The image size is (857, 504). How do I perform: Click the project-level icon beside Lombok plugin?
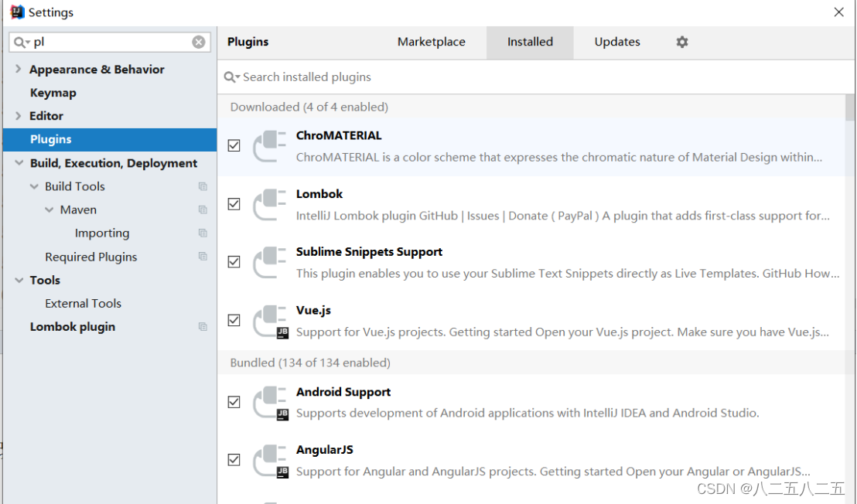(x=203, y=326)
